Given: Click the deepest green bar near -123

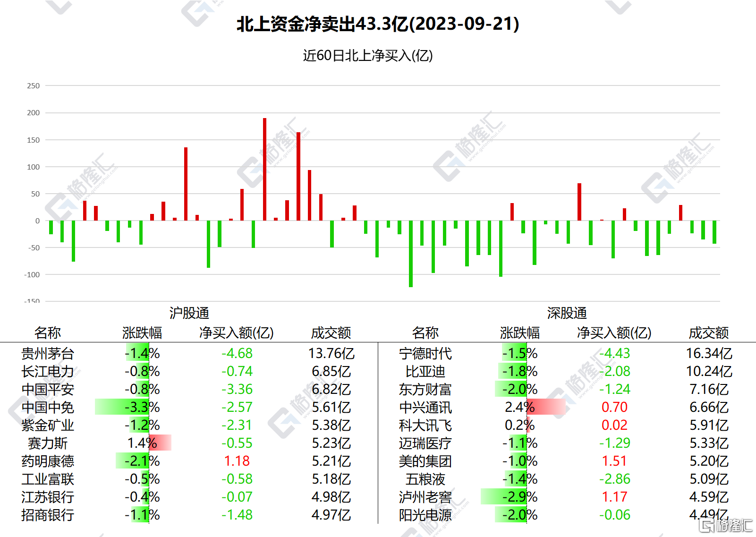Looking at the screenshot, I should point(411,254).
